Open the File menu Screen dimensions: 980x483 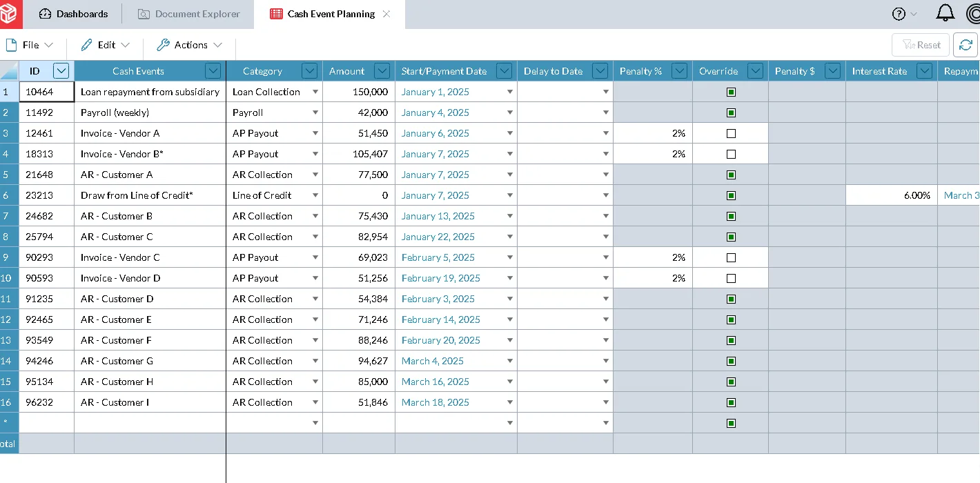click(30, 45)
